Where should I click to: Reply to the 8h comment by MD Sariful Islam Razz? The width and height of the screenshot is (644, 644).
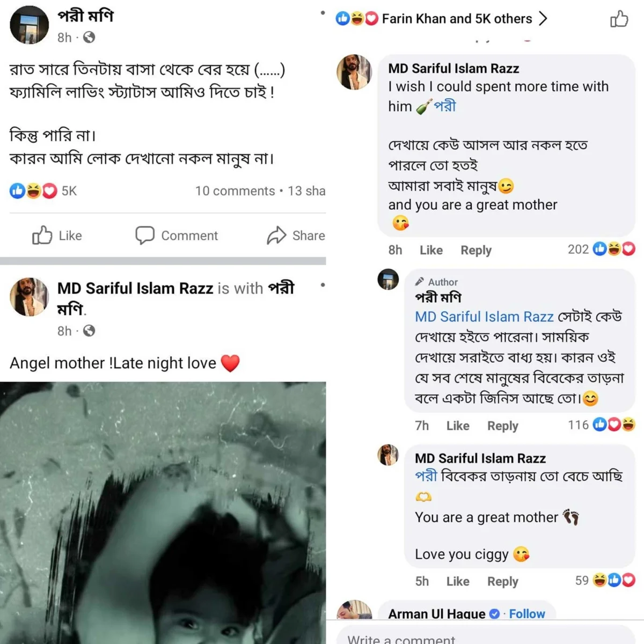tap(475, 250)
